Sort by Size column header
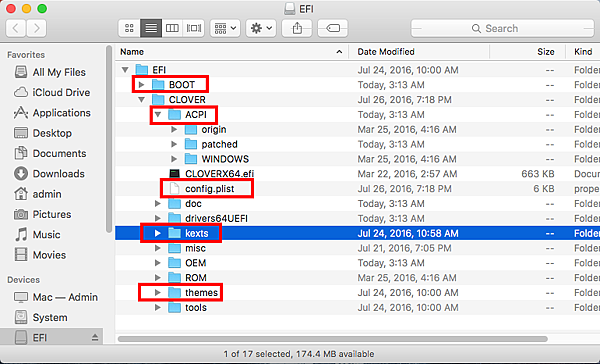The image size is (600, 364). click(x=528, y=52)
